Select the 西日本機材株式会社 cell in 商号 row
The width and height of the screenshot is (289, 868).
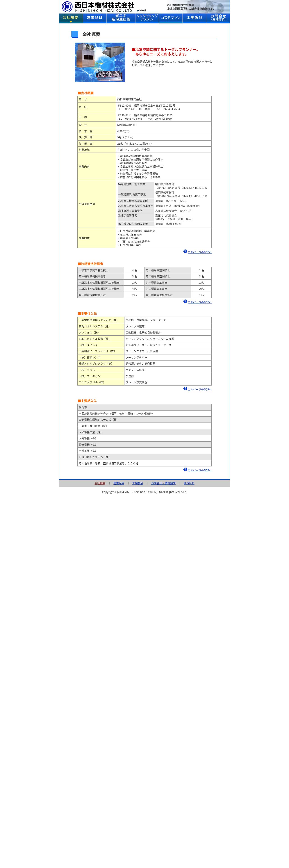(163, 99)
